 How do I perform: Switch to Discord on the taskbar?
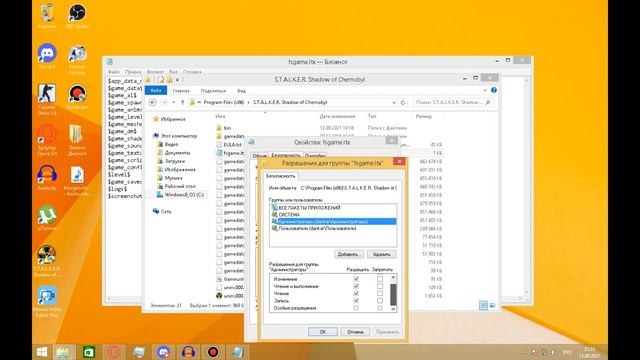(163, 352)
